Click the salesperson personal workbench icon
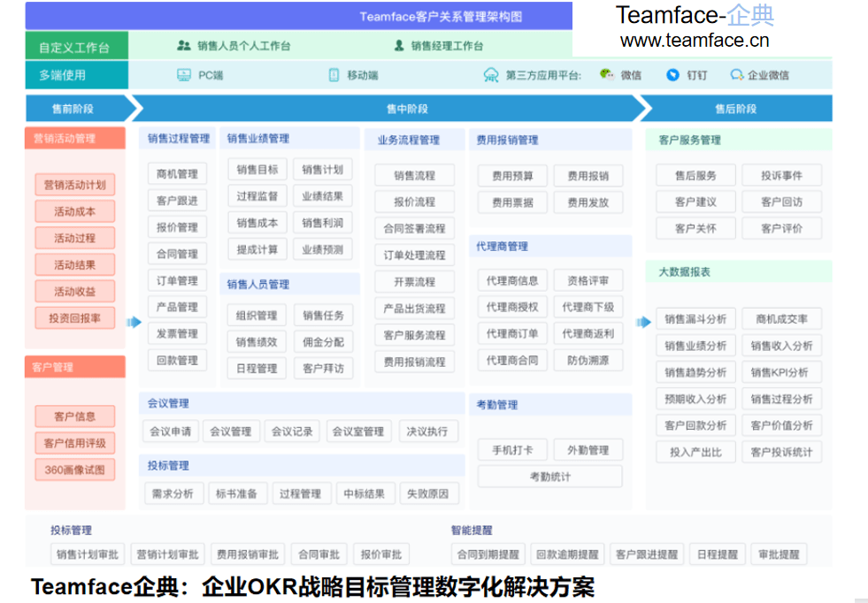 point(184,45)
